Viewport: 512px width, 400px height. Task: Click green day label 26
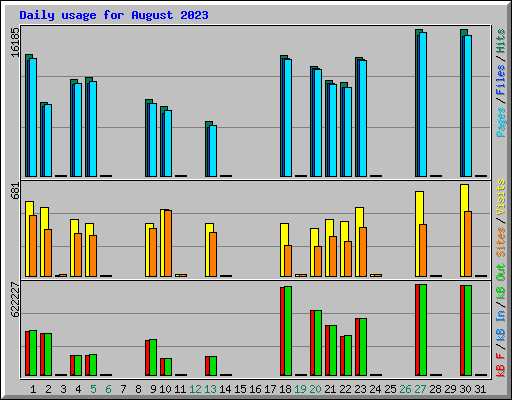pyautogui.click(x=405, y=389)
